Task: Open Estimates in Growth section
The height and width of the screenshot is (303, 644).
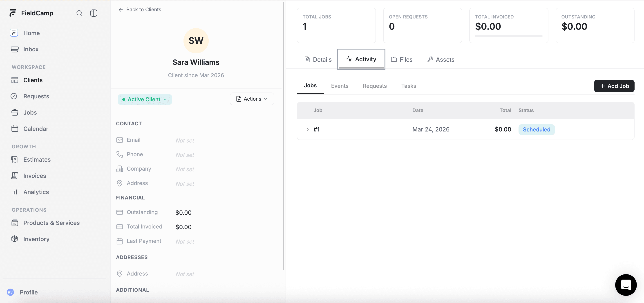Action: tap(37, 159)
